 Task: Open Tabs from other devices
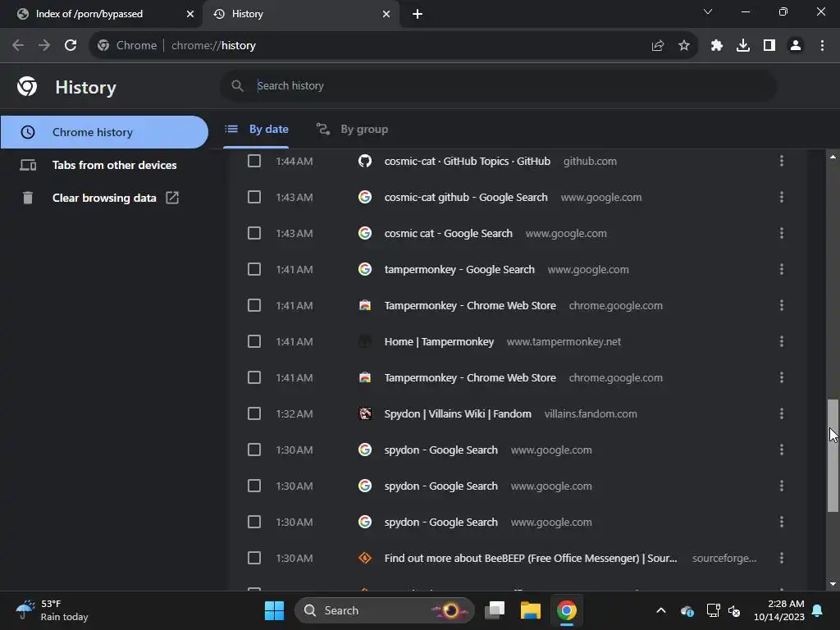click(x=104, y=165)
